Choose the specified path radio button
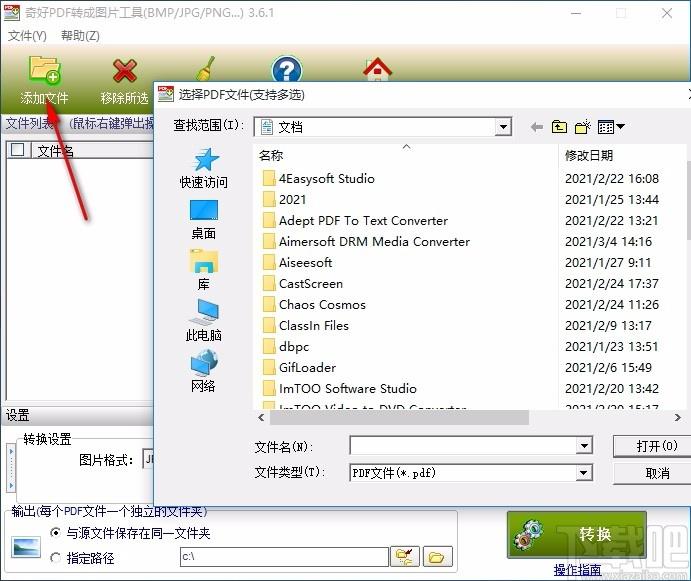 (56, 558)
